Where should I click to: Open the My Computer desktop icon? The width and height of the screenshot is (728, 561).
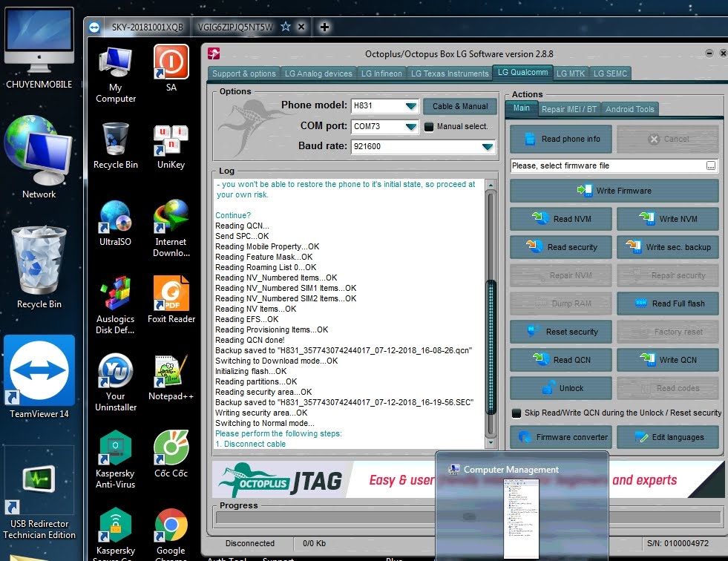[116, 74]
